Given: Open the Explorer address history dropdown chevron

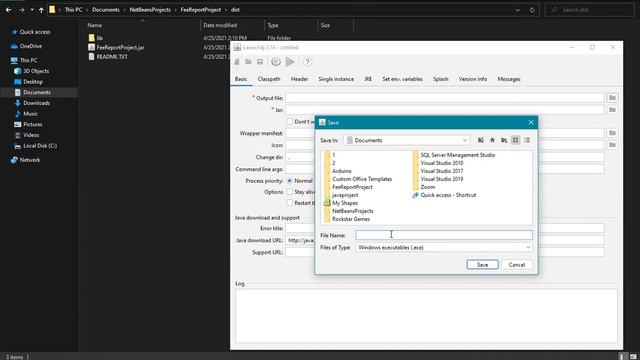Looking at the screenshot, I should tap(518, 10).
